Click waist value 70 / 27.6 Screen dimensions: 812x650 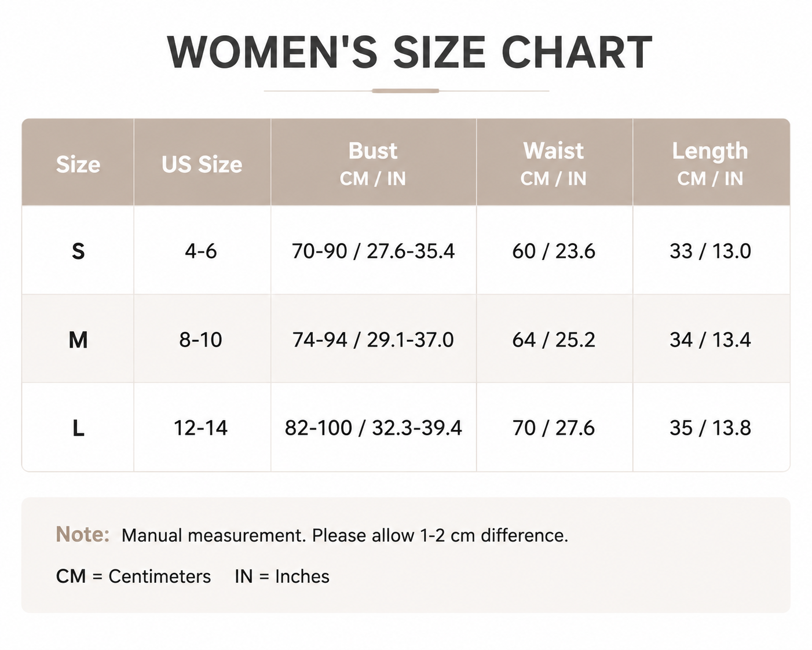click(554, 428)
